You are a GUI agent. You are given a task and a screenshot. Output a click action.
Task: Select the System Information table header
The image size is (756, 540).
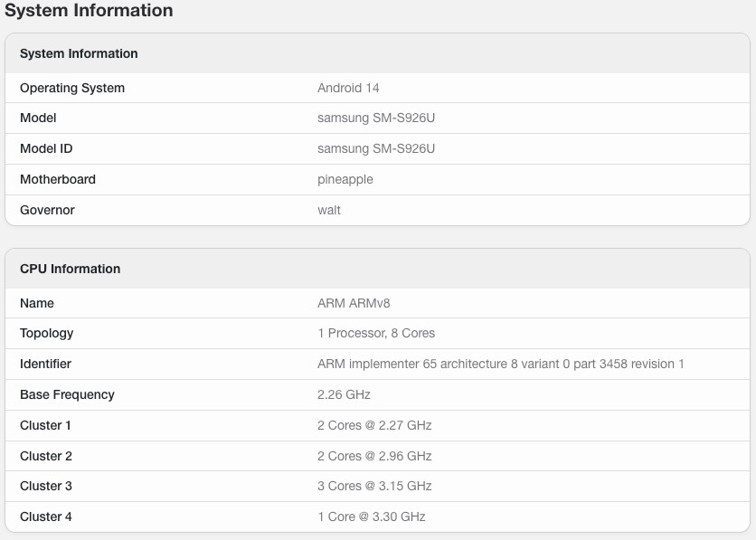pyautogui.click(x=79, y=53)
